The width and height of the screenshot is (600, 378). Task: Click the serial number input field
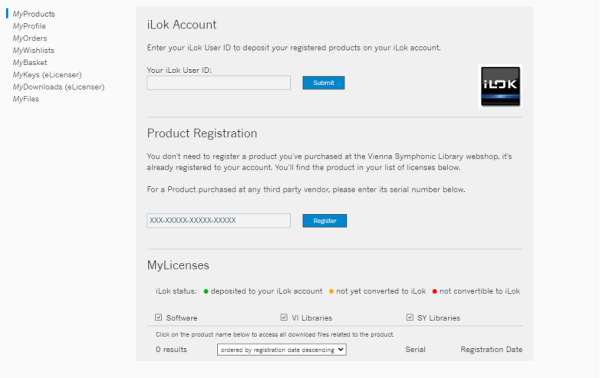(218, 220)
